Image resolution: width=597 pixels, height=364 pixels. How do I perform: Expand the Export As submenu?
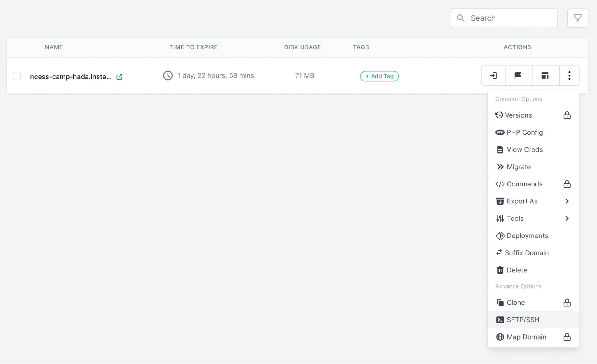(567, 201)
